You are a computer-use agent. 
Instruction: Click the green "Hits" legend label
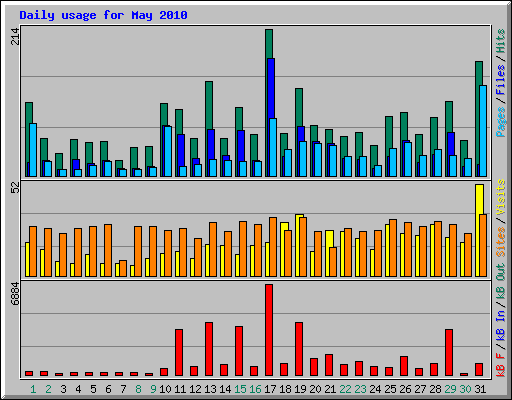click(501, 41)
